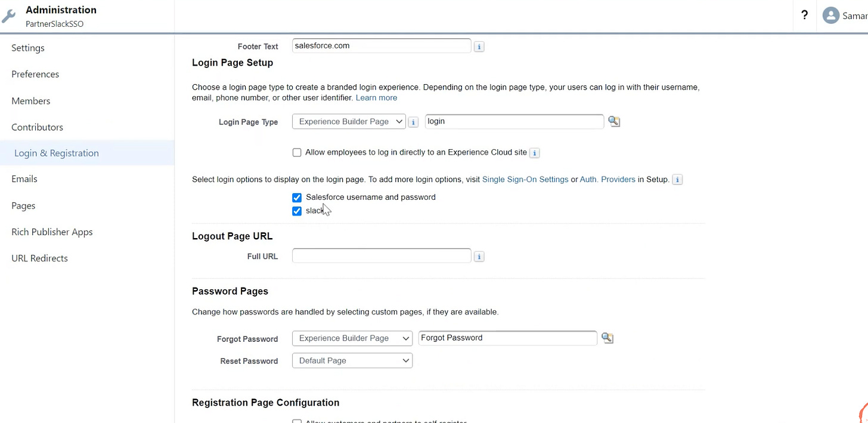Open the help question mark icon
The width and height of the screenshot is (868, 423).
[x=804, y=16]
